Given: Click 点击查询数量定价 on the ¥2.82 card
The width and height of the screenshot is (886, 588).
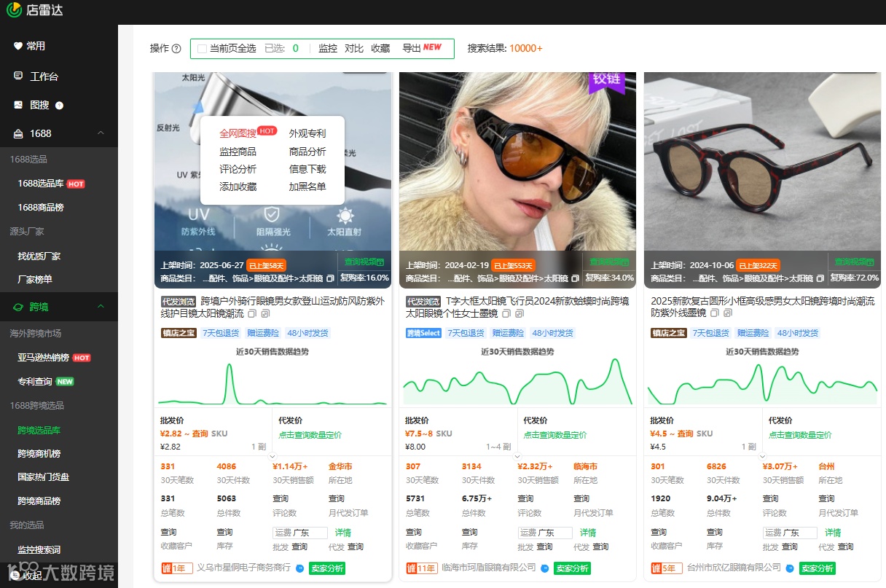Looking at the screenshot, I should coord(310,435).
